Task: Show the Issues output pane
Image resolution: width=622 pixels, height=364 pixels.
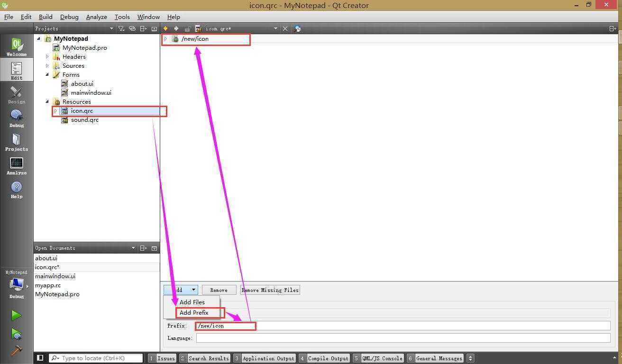Action: (x=162, y=358)
